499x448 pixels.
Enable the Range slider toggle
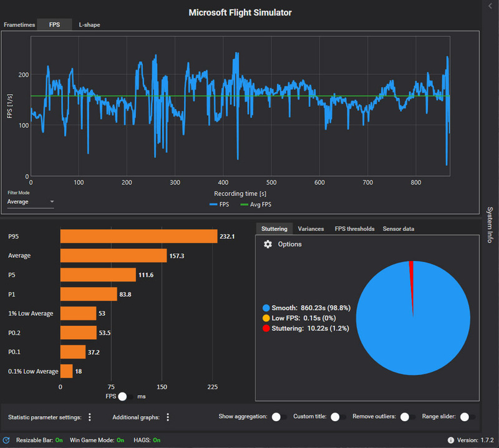point(468,417)
